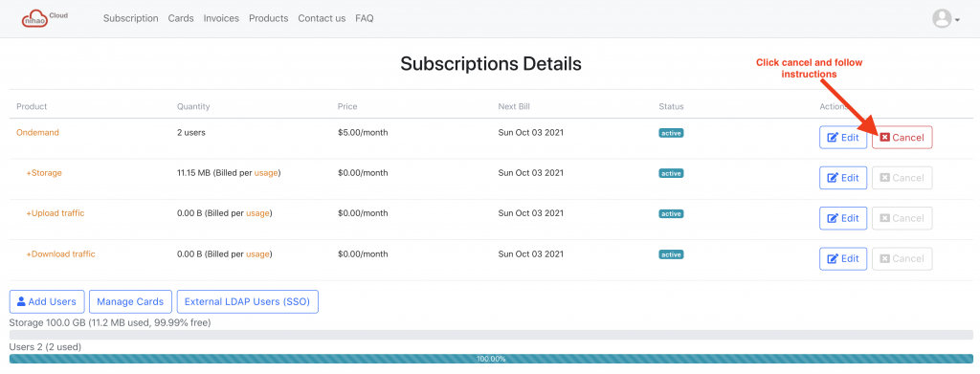Click the nihao Cloud logo
Screen dimensions: 980x374
[44, 18]
